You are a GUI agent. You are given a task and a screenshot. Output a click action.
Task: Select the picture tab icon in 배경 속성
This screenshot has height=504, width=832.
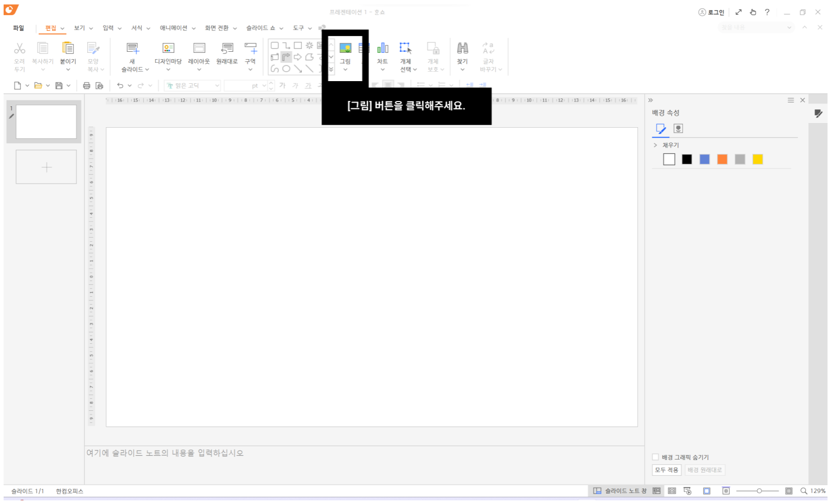pos(678,129)
